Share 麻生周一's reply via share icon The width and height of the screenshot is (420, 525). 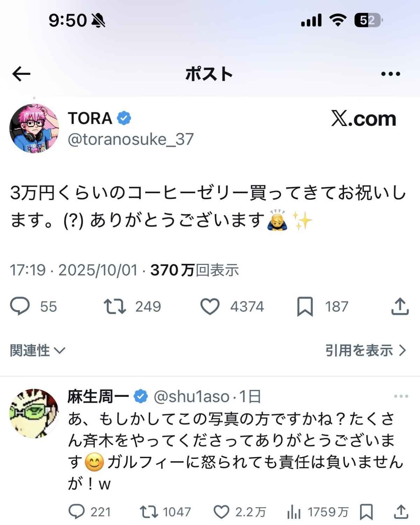tap(401, 512)
